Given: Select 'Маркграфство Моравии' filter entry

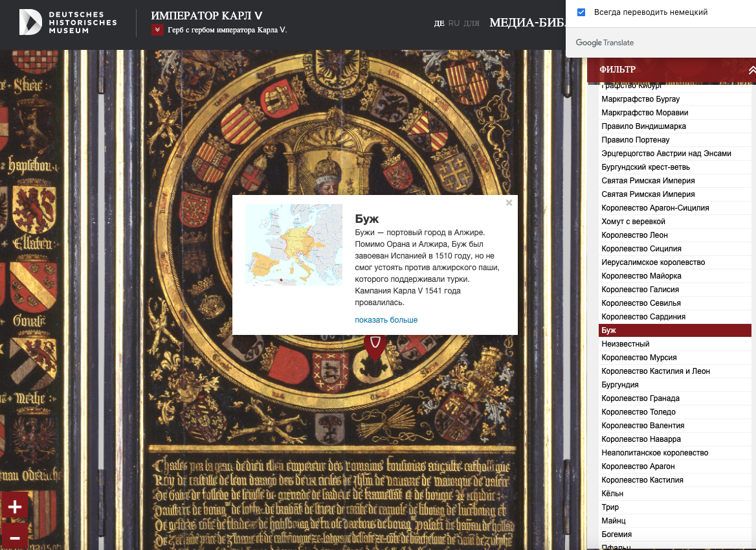Looking at the screenshot, I should pos(675,113).
